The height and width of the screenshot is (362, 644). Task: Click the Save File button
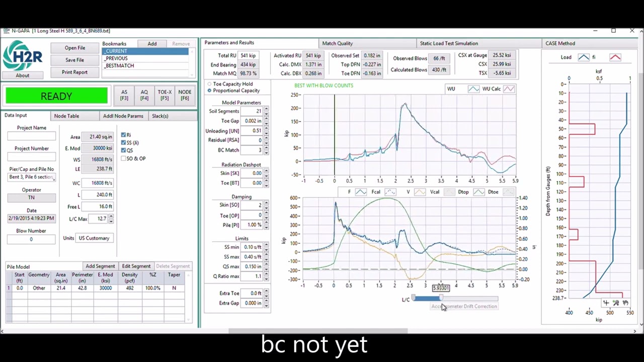point(74,60)
